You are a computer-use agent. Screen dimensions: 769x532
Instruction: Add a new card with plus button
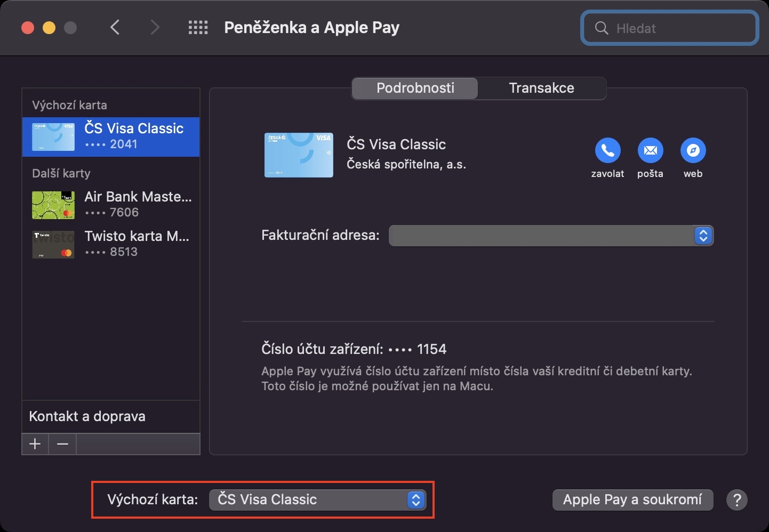click(x=35, y=444)
